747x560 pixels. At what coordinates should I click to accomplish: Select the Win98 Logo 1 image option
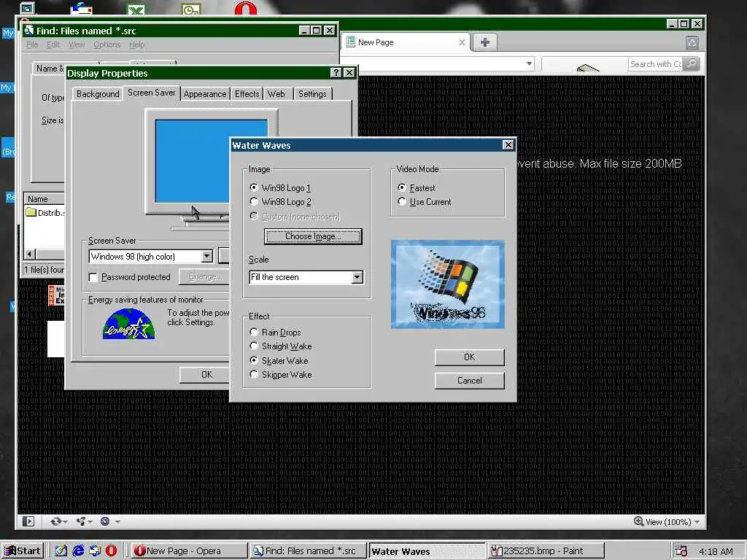coord(280,187)
